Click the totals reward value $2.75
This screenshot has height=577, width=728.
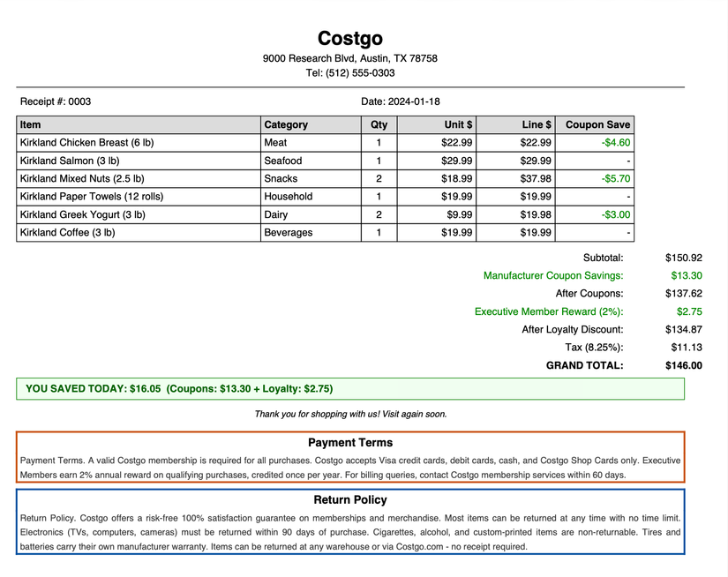point(689,311)
